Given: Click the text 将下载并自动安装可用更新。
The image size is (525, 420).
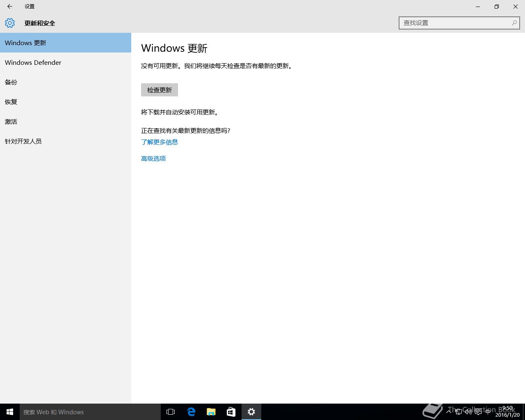Looking at the screenshot, I should 180,112.
